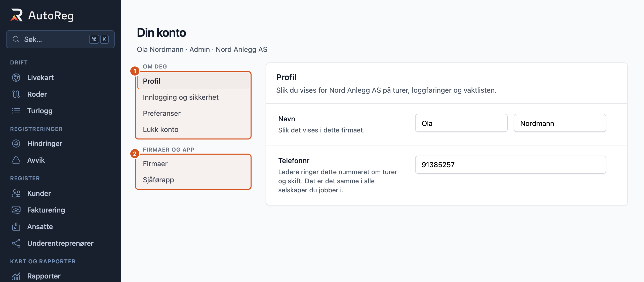Image resolution: width=644 pixels, height=282 pixels.
Task: Click the Underentreprenører share icon
Action: pos(16,243)
